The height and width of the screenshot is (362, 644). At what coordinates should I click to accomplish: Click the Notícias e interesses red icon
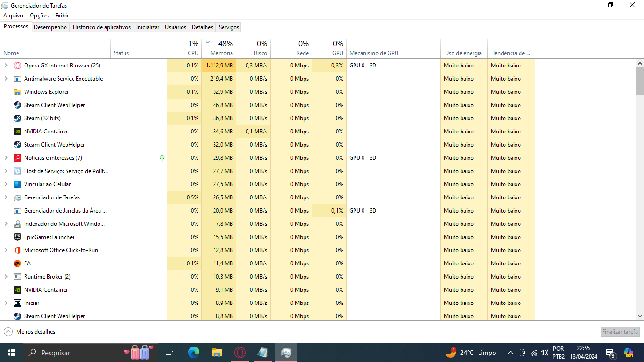coord(17,158)
